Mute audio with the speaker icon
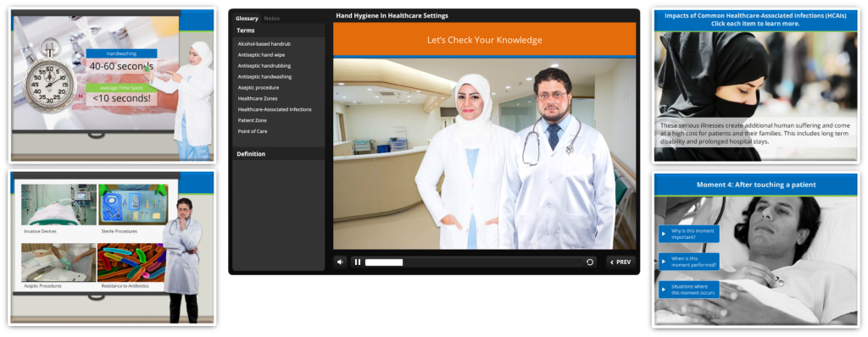The width and height of the screenshot is (868, 337). (x=341, y=262)
